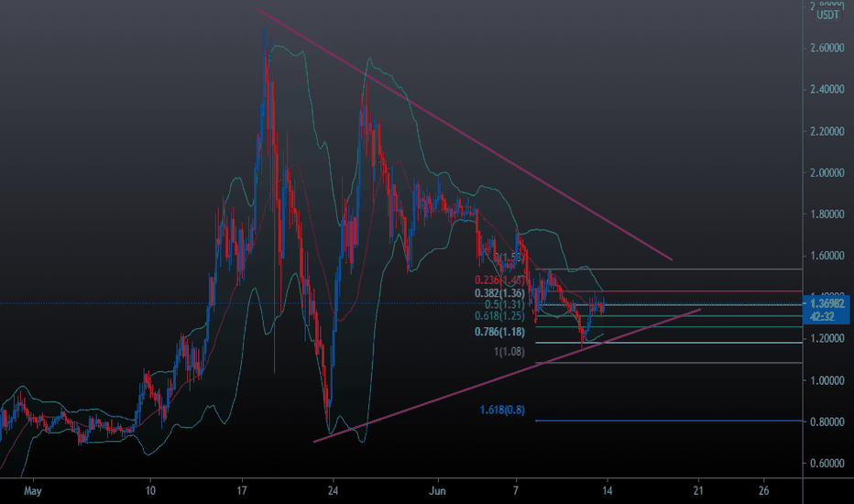
Task: Click the 0.382(1.36) Fibonacci label
Action: click(499, 293)
